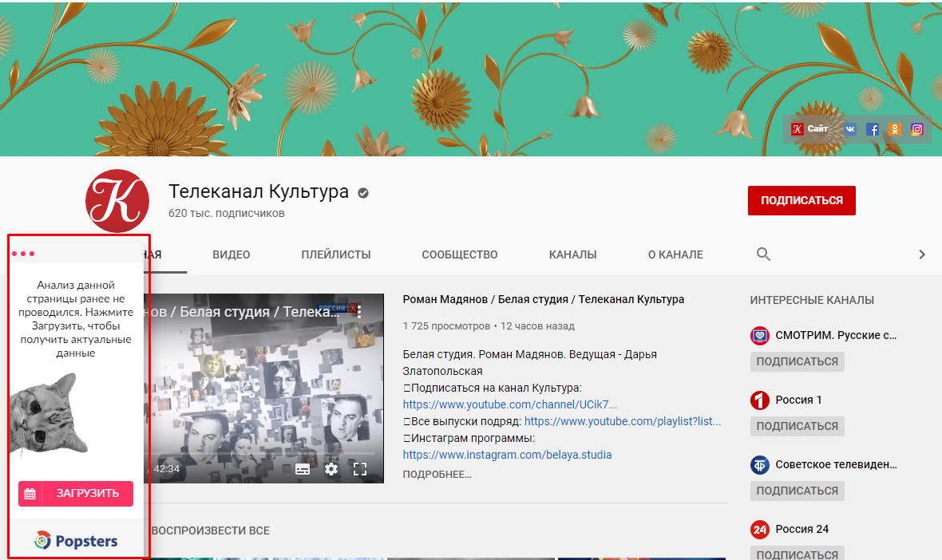Open the Odnoklassniki icon in banner
Image resolution: width=942 pixels, height=560 pixels.
point(895,128)
